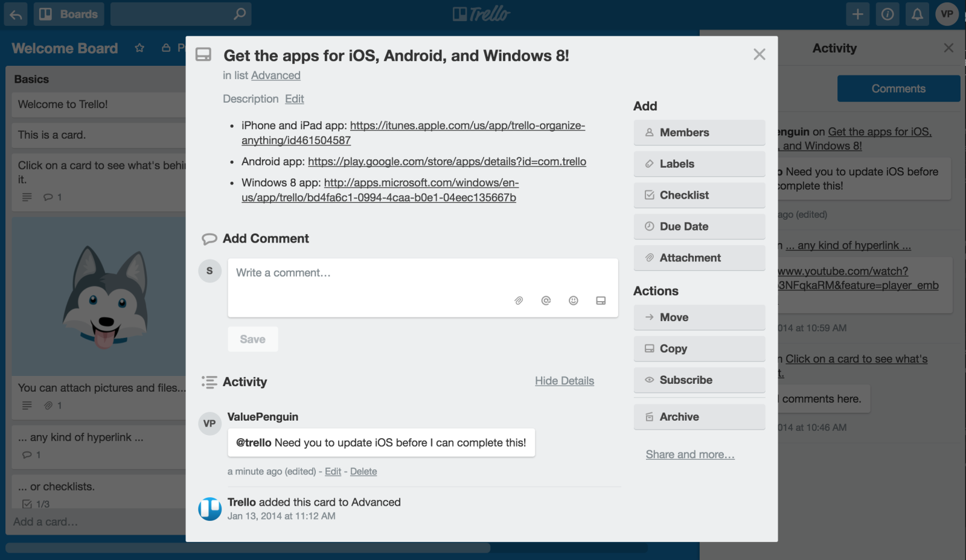Open the iTunes iPhone and iPad app link
Viewport: 966px width, 560px height.
pos(413,133)
